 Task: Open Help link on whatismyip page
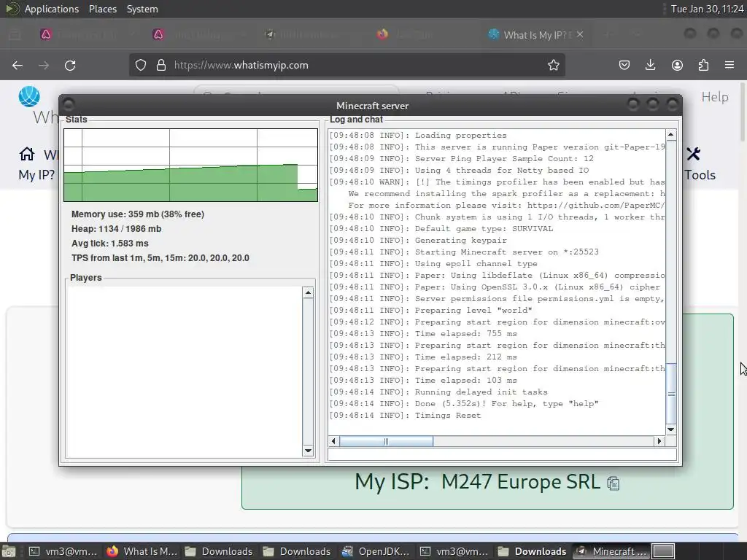715,97
